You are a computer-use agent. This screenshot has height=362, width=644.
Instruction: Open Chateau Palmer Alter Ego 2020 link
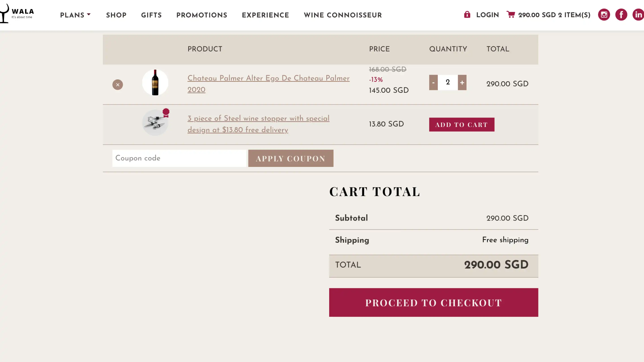[x=268, y=84]
